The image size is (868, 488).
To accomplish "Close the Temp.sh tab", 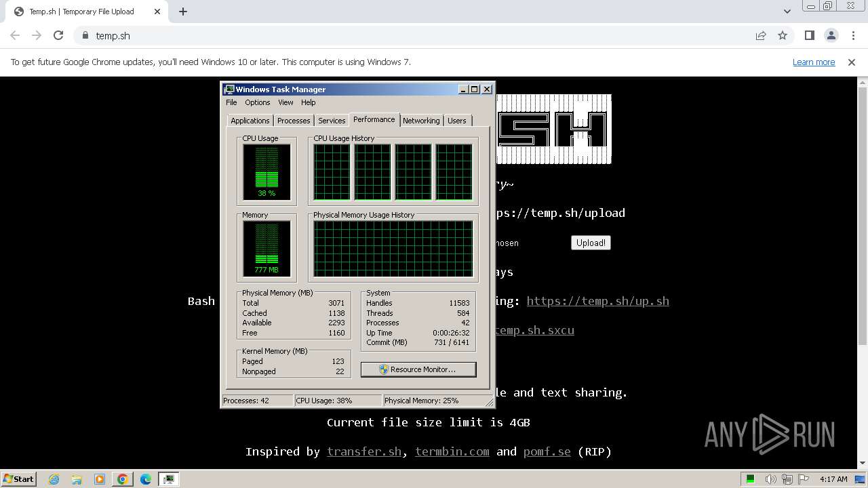I will point(157,12).
